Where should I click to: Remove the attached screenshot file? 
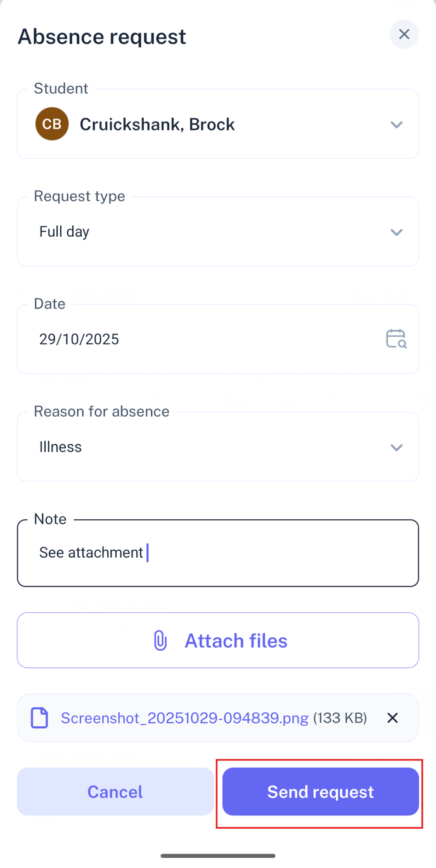tap(392, 717)
